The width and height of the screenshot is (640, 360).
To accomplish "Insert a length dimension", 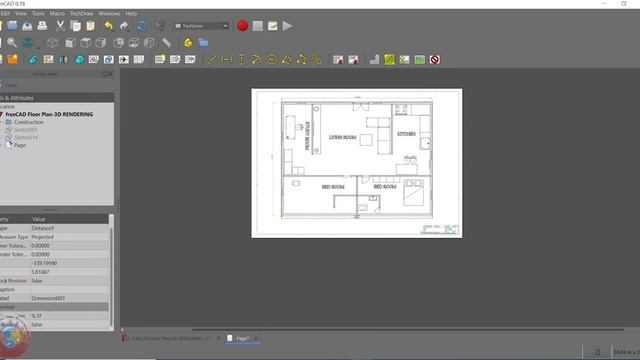I will [211, 60].
